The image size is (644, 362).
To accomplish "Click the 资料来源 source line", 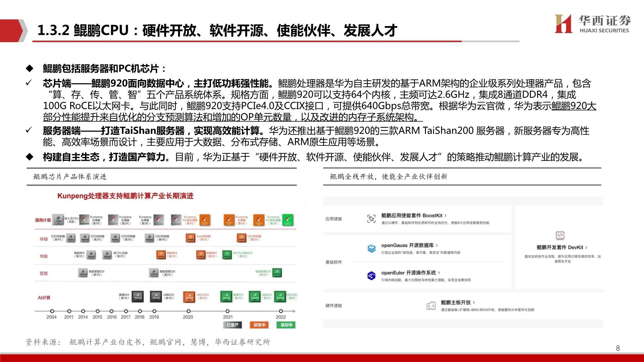I will click(x=148, y=342).
